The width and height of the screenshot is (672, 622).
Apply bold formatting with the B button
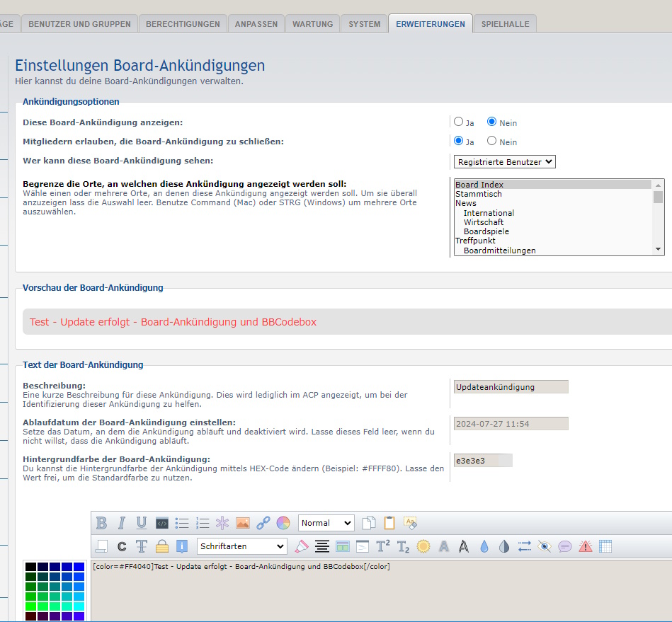[x=101, y=523]
